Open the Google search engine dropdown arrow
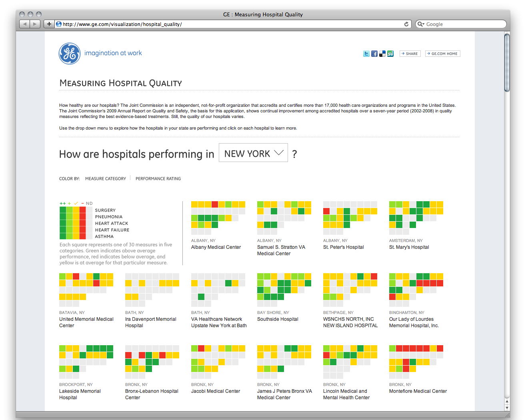 point(421,24)
